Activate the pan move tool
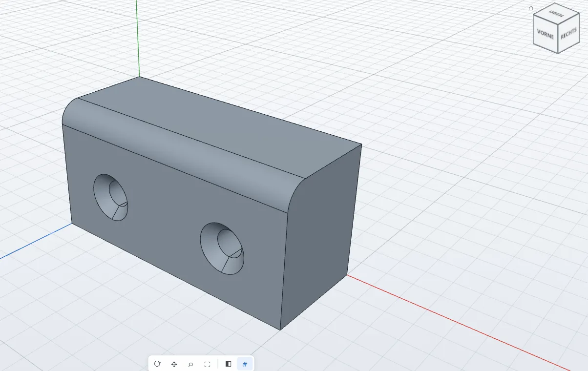 click(x=174, y=364)
